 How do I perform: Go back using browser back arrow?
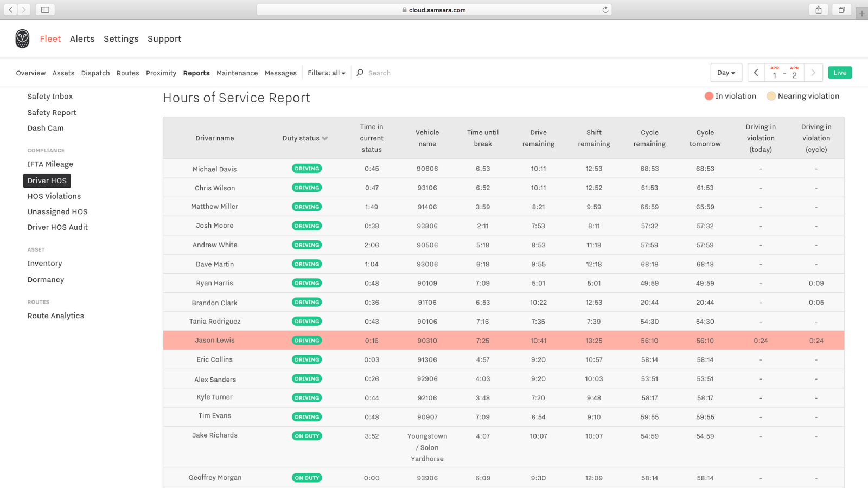pos(10,10)
